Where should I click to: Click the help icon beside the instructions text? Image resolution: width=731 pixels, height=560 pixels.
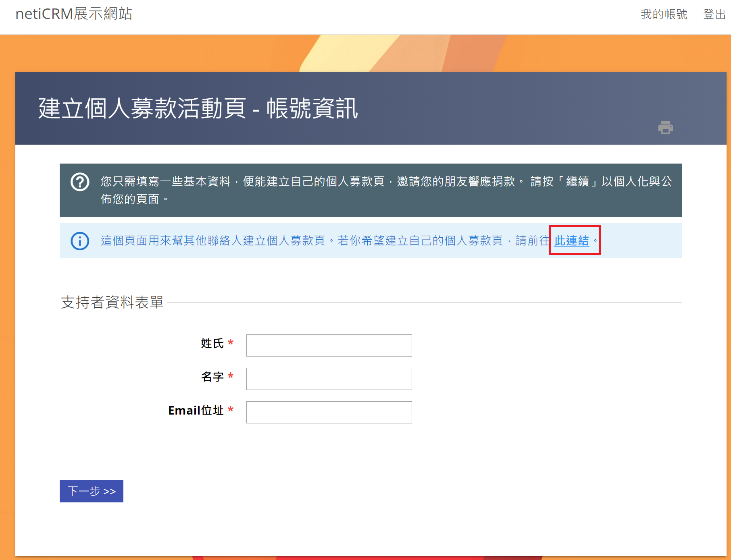click(79, 182)
